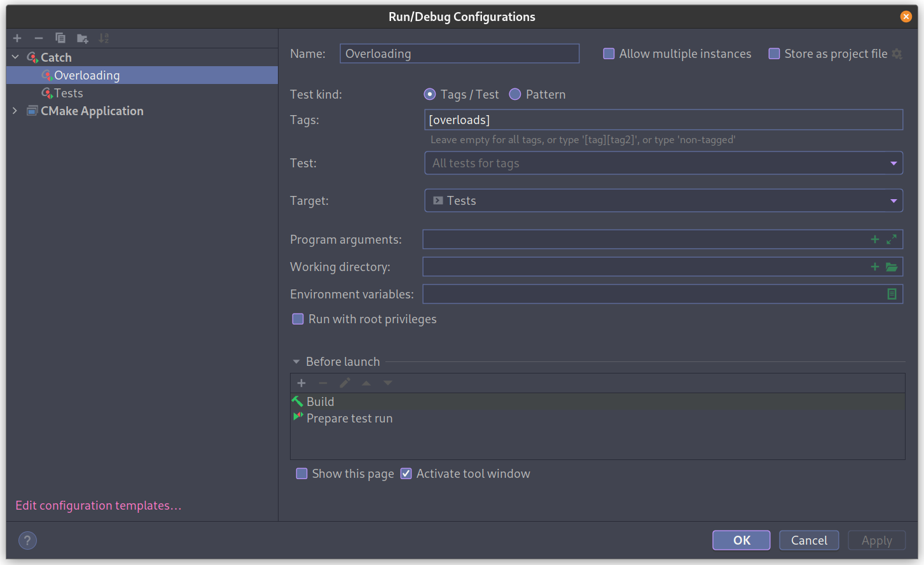Viewport: 924px width, 565px height.
Task: Enable Allow multiple instances
Action: pos(609,53)
